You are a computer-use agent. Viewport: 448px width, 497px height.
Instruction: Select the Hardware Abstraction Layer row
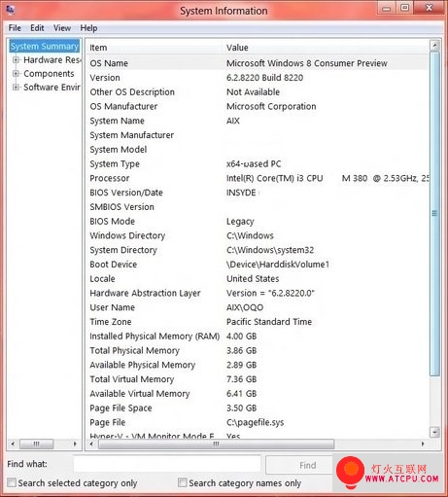[258, 293]
